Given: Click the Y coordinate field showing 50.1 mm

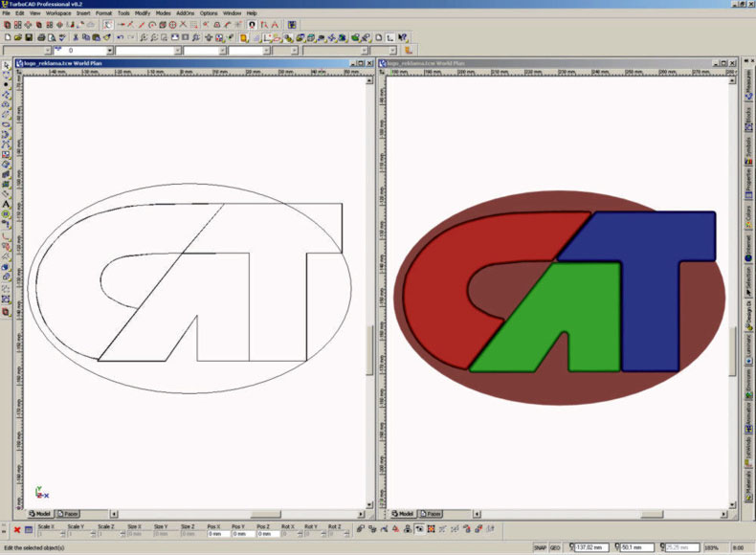Looking at the screenshot, I should coord(636,547).
